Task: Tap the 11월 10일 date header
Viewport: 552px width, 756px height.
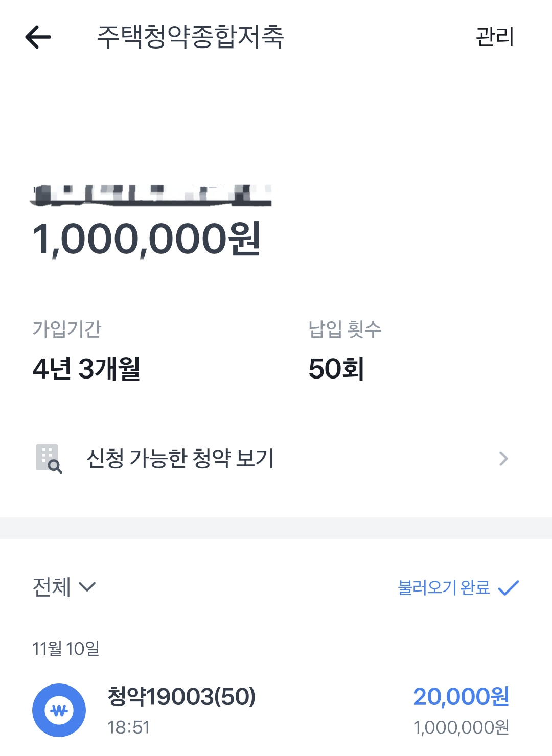Action: [x=66, y=648]
